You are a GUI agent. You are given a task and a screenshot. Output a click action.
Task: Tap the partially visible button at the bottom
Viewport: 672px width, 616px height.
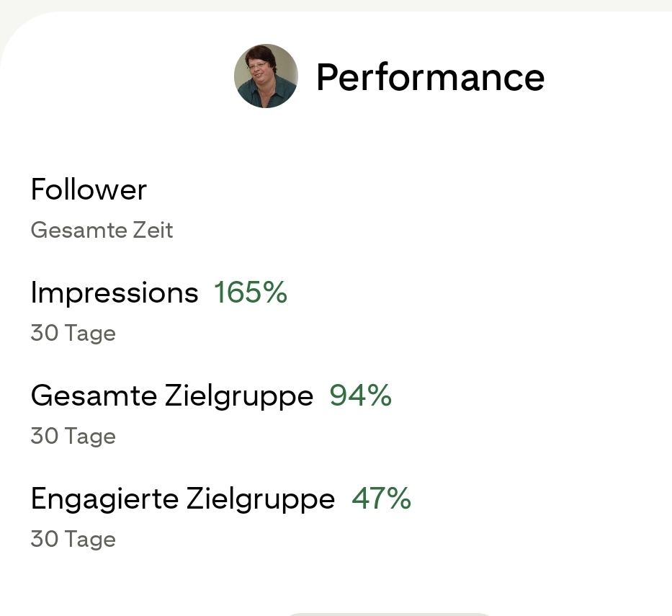click(389, 614)
